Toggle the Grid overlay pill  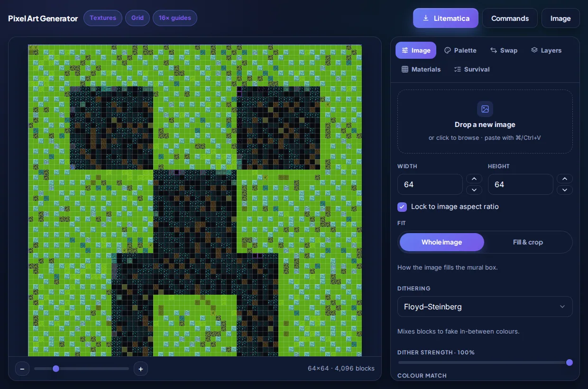138,18
